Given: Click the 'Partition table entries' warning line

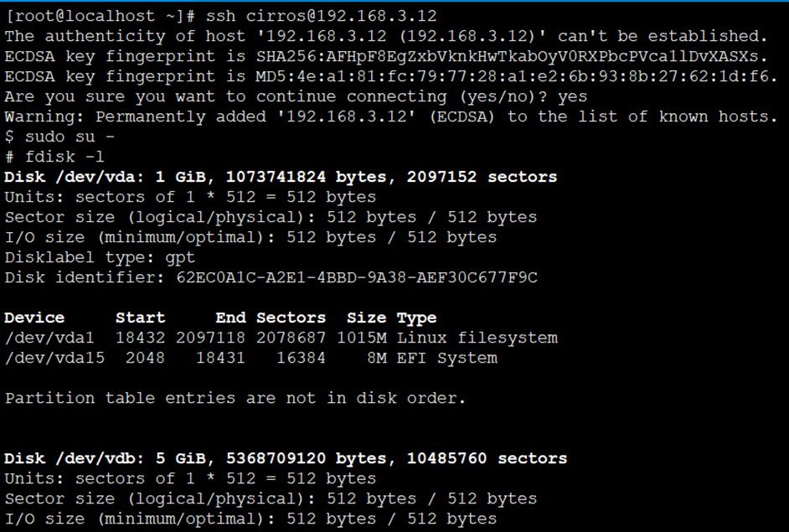Looking at the screenshot, I should click(235, 398).
